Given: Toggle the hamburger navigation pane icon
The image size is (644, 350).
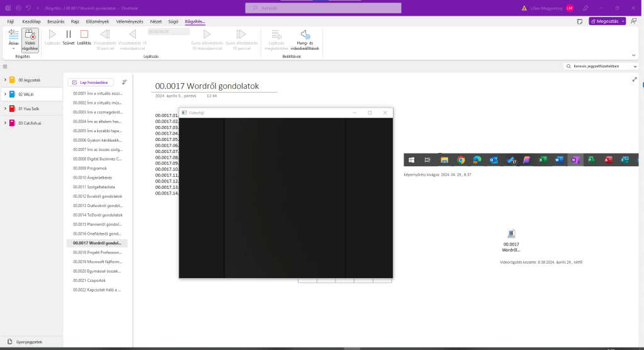Looking at the screenshot, I should point(5,66).
